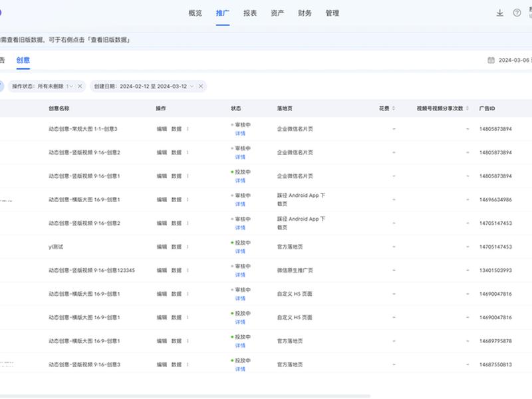Click 编辑 for 动态创意-竖版视频 9:16-创意3
This screenshot has width=532, height=399.
162,364
